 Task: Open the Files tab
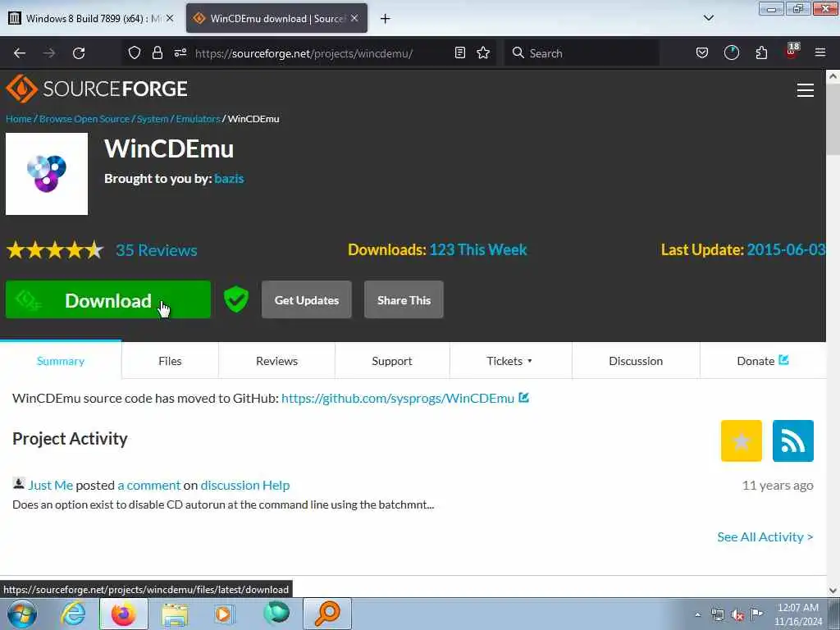click(x=170, y=361)
